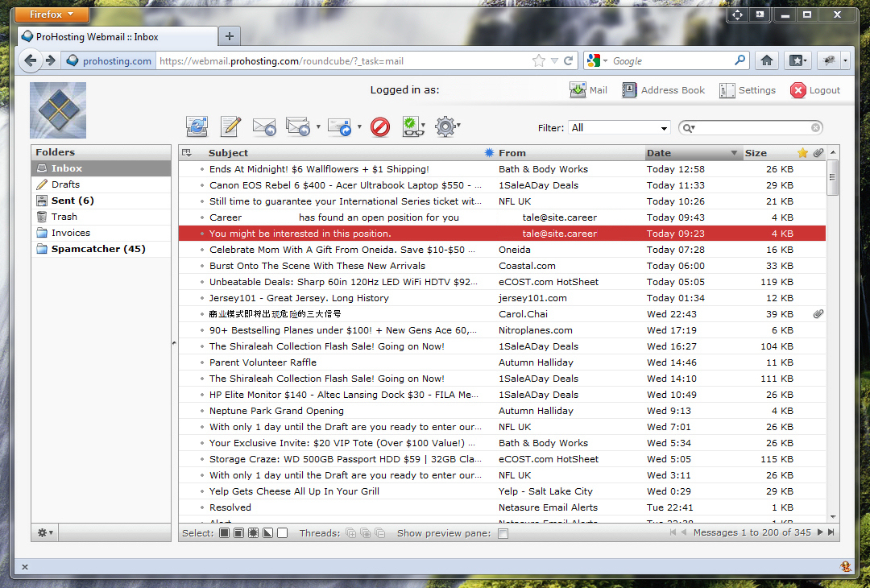
Task: Select the Resolved message from Netasure
Action: click(x=502, y=507)
